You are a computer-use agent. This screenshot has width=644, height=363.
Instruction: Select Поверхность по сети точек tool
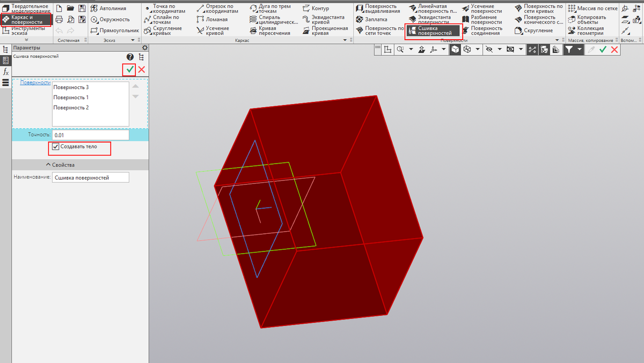(379, 31)
